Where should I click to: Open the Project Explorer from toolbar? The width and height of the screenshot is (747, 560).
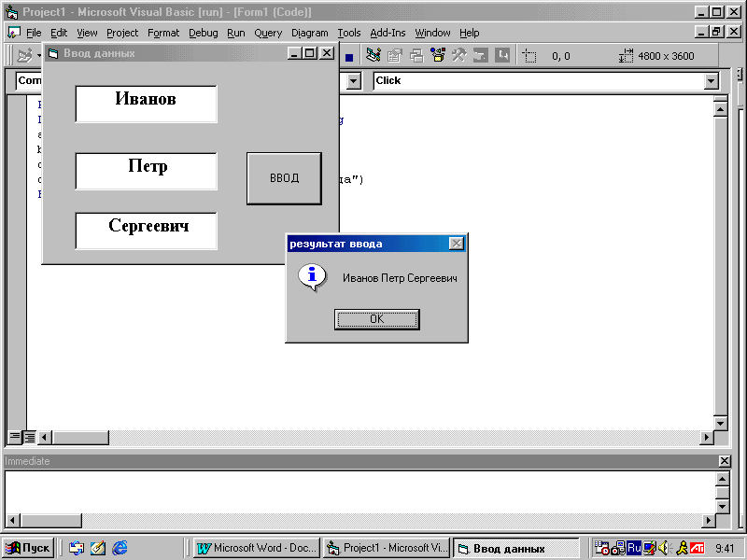coord(373,56)
